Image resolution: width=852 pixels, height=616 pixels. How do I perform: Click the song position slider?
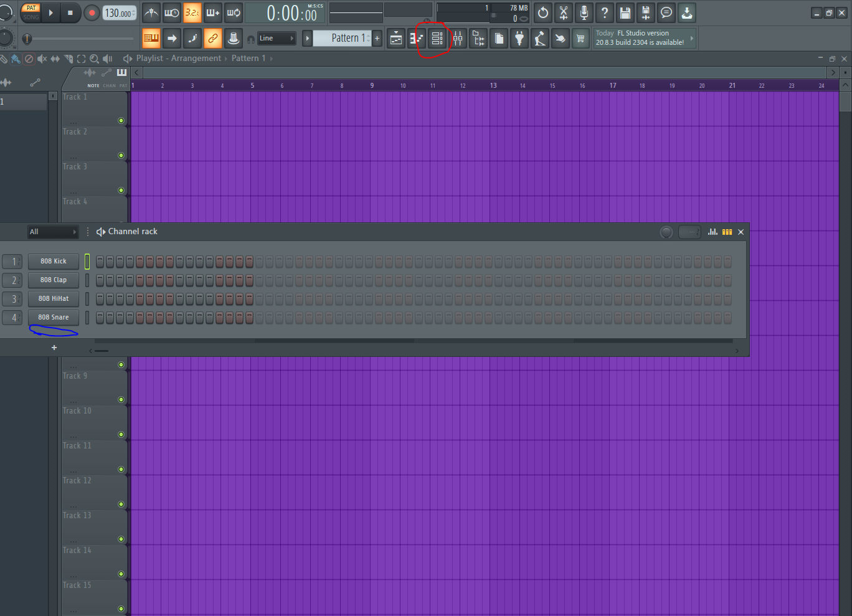tap(79, 39)
